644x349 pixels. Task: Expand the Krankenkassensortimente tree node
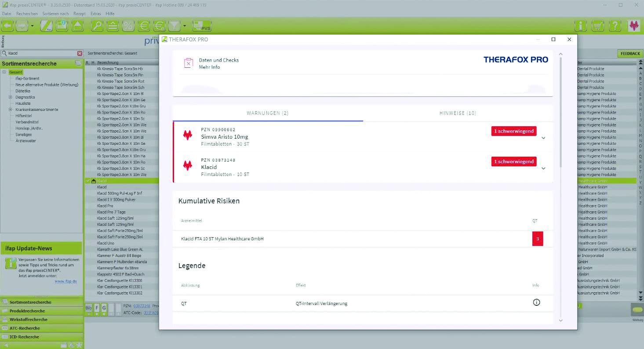click(x=10, y=110)
